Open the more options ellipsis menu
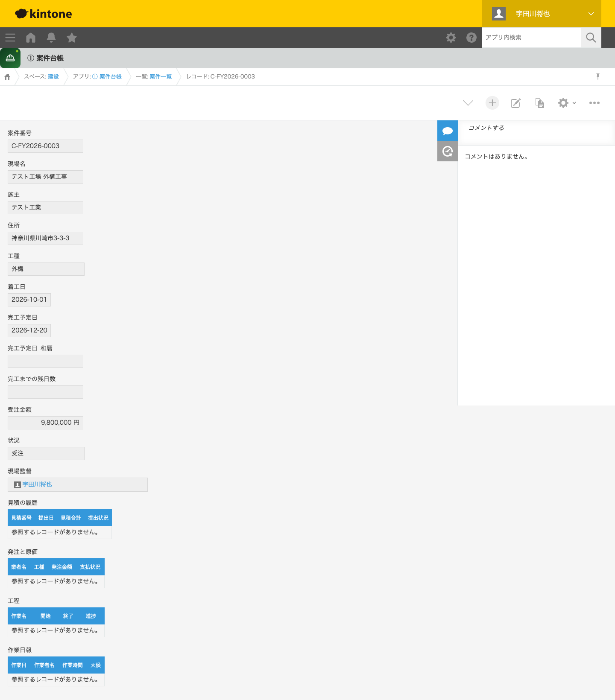615x700 pixels. pos(594,103)
